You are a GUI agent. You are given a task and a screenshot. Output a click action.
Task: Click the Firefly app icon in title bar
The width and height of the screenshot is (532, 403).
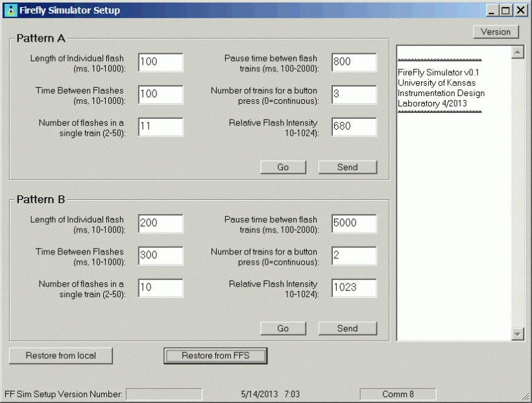[10, 10]
